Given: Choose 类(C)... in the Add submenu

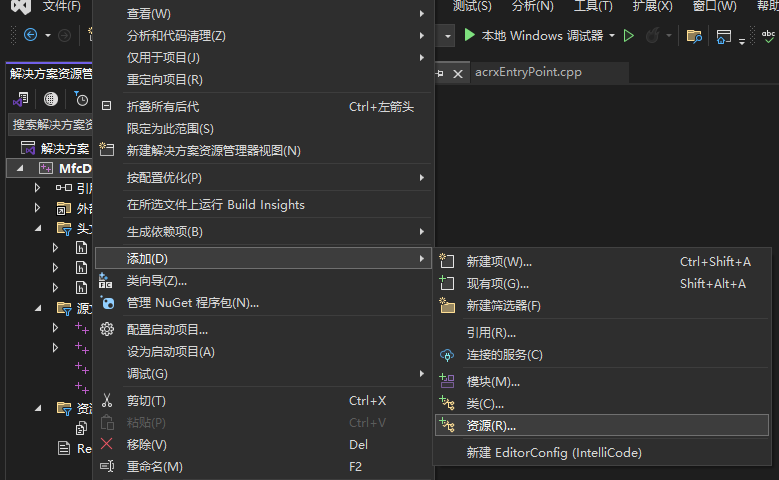Looking at the screenshot, I should coord(602,403).
